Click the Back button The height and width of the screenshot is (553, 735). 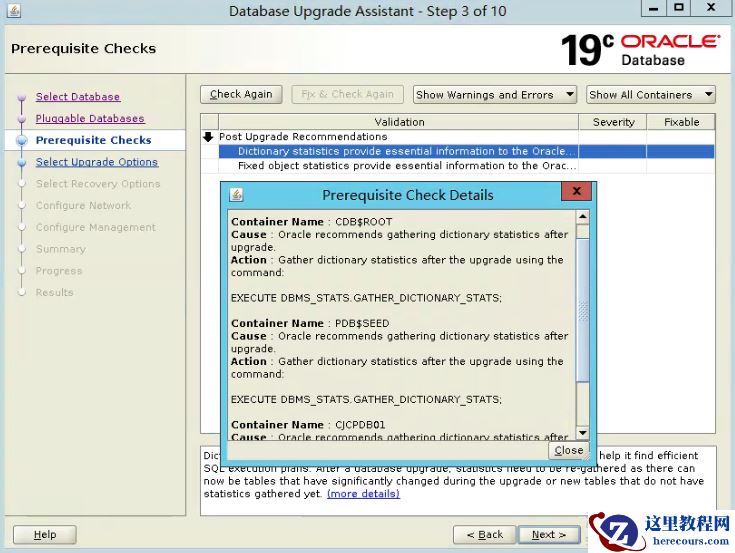[x=484, y=535]
